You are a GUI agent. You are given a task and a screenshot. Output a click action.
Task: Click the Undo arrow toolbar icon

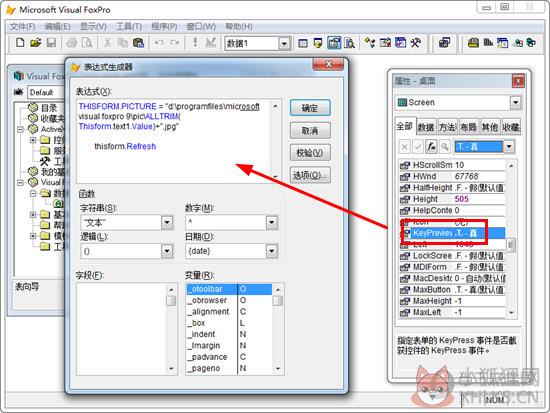(159, 43)
